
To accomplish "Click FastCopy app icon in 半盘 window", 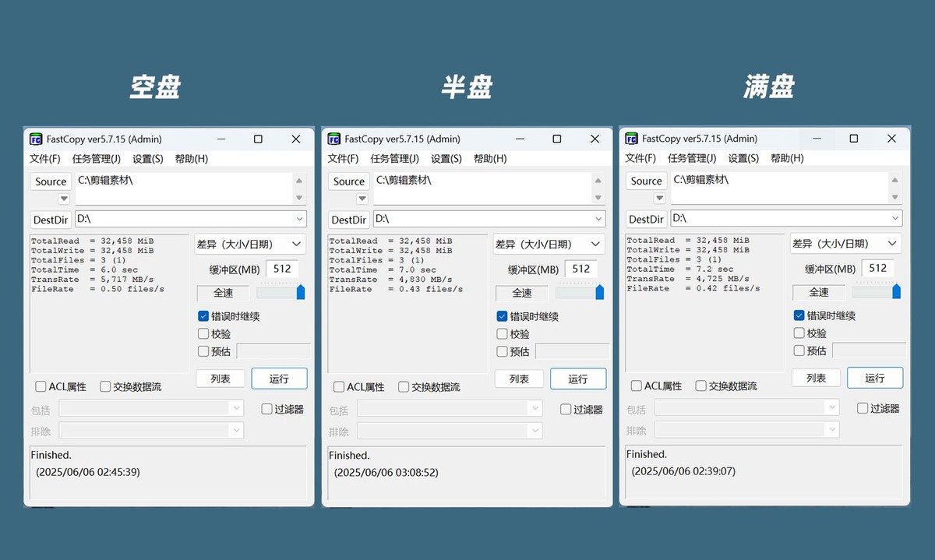I will point(334,139).
